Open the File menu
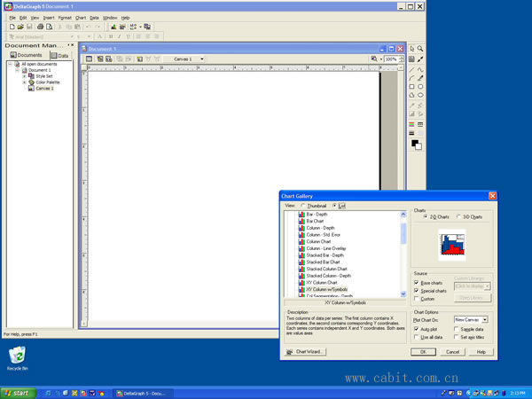Viewport: 532px width, 399px height. (12, 18)
